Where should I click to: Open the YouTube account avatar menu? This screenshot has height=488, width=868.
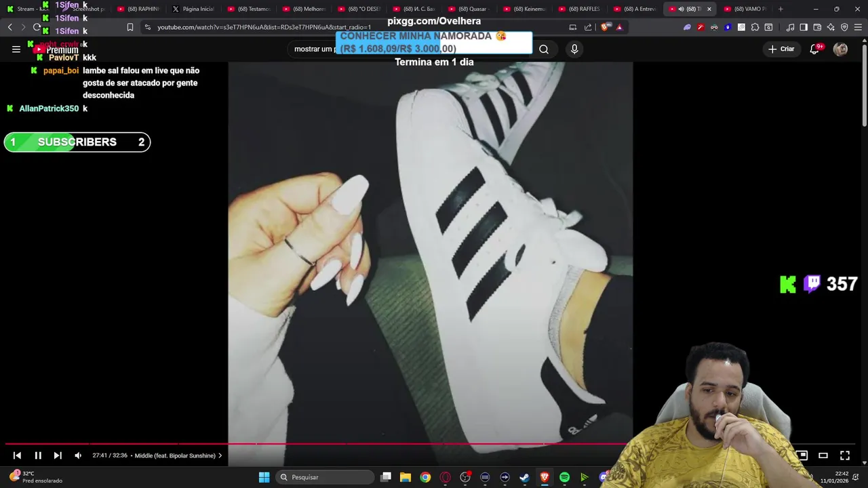(x=840, y=49)
